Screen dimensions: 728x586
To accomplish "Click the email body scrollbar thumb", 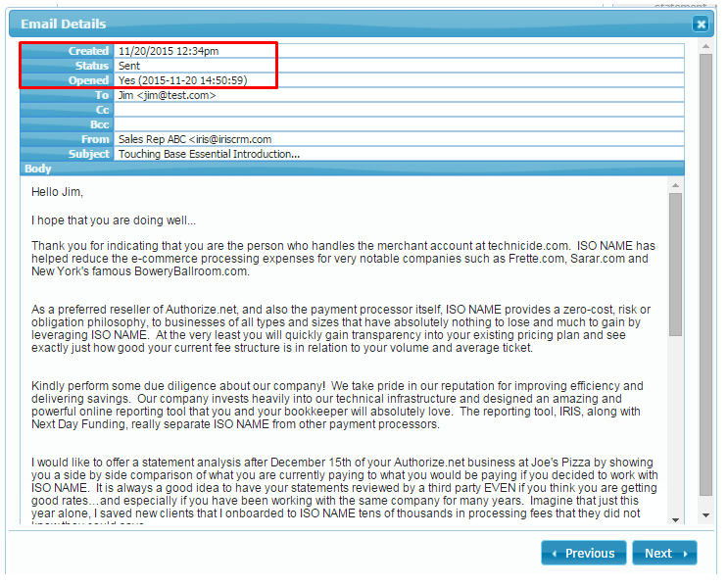I will (x=675, y=265).
